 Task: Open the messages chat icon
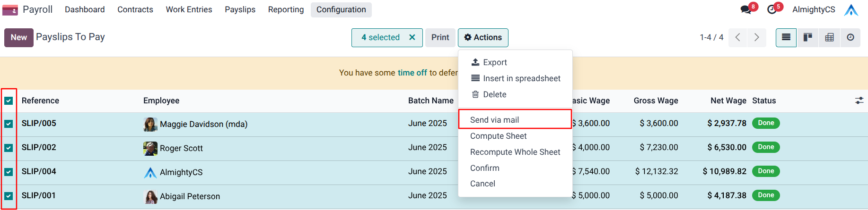746,9
